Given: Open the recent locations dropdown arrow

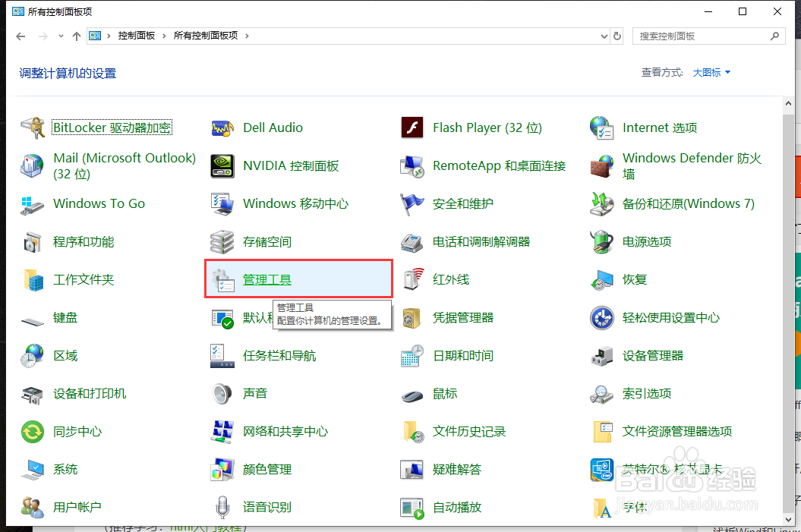Looking at the screenshot, I should pyautogui.click(x=61, y=36).
